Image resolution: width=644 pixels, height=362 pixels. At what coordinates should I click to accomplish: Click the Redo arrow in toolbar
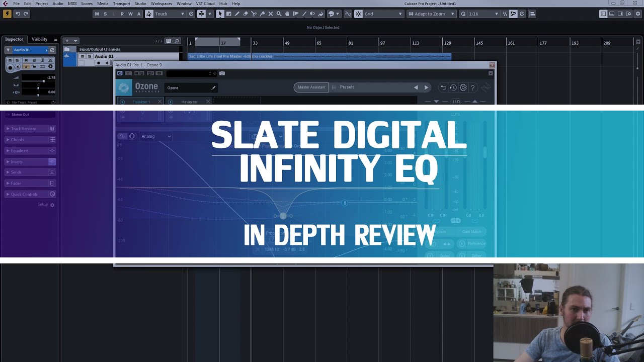(x=26, y=14)
